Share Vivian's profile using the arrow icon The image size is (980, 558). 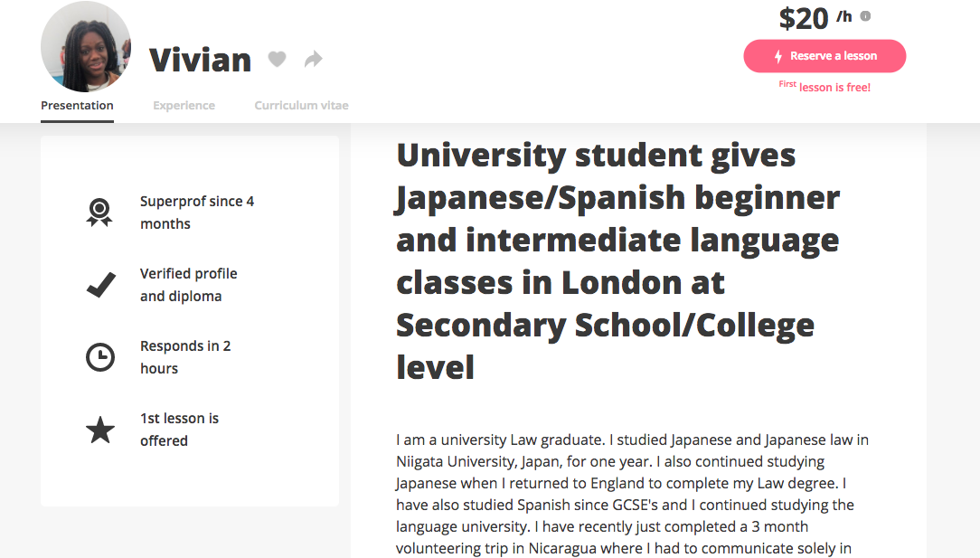[313, 58]
